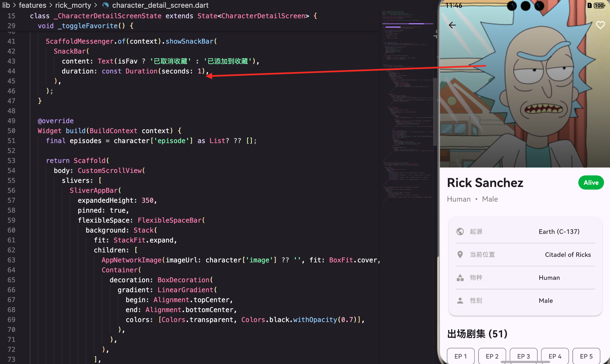Screen dimensions: 610x364
Task: Click the location pin icon
Action: click(460, 254)
